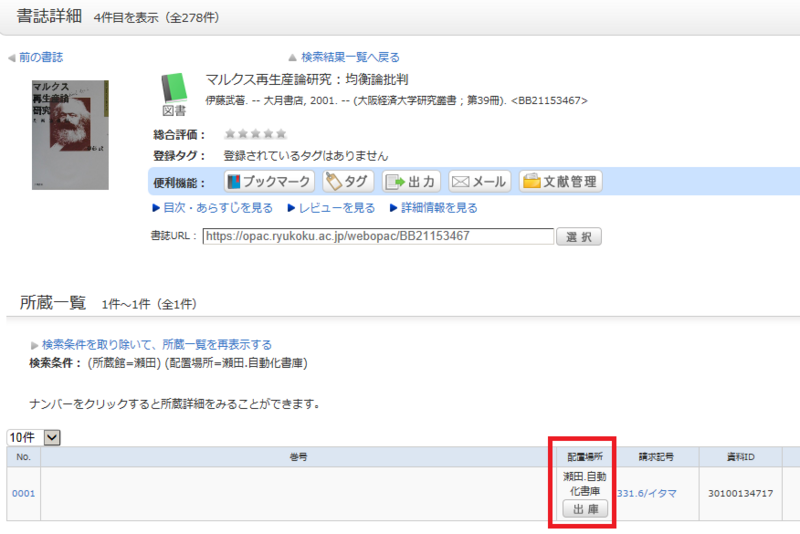The height and width of the screenshot is (534, 800).
Task: Click the 出力 export button
Action: (x=410, y=182)
